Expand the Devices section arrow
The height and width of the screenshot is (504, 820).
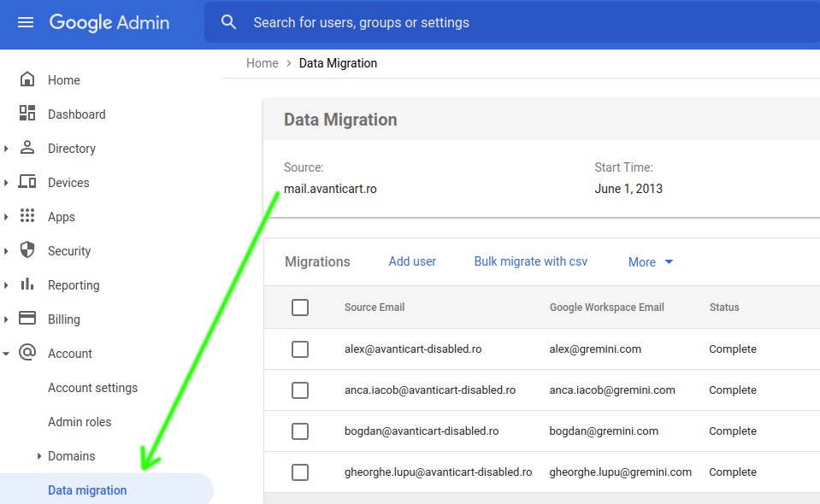coord(6,183)
